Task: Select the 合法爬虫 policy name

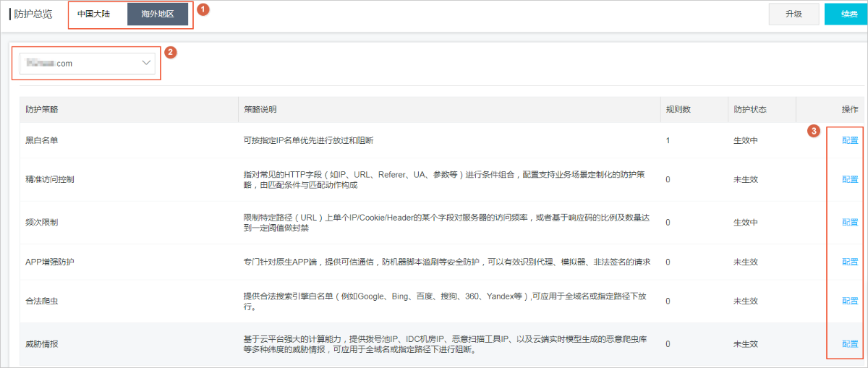Action: tap(41, 301)
